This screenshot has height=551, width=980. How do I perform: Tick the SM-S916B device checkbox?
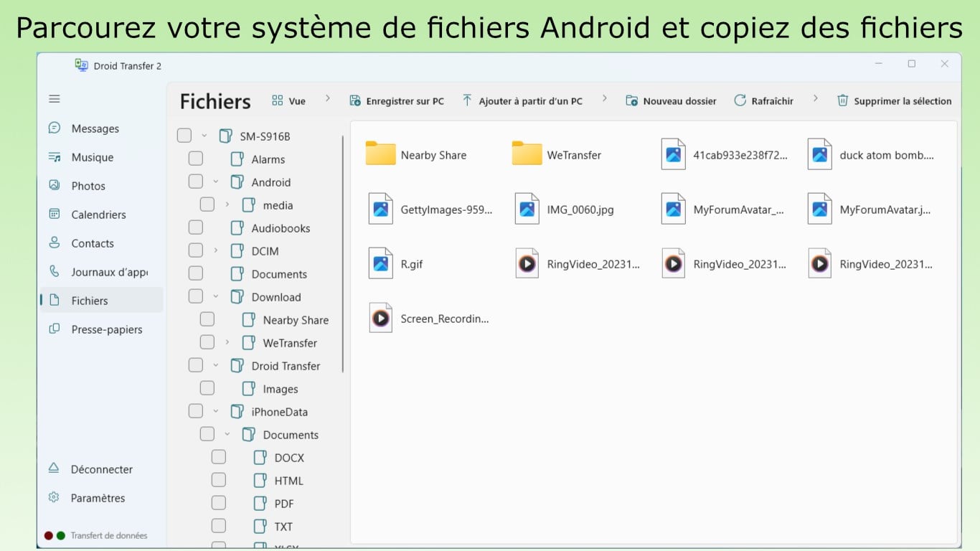[184, 136]
